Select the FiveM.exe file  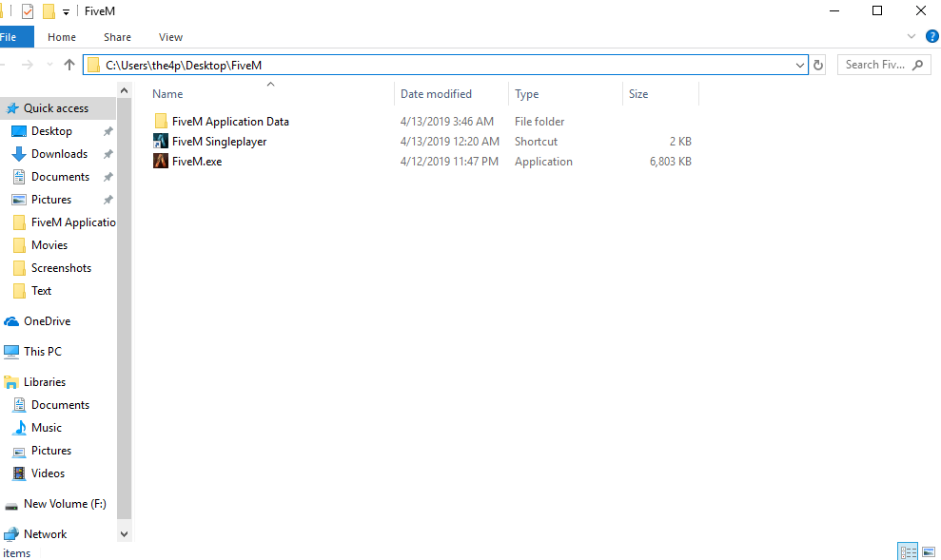pyautogui.click(x=197, y=162)
